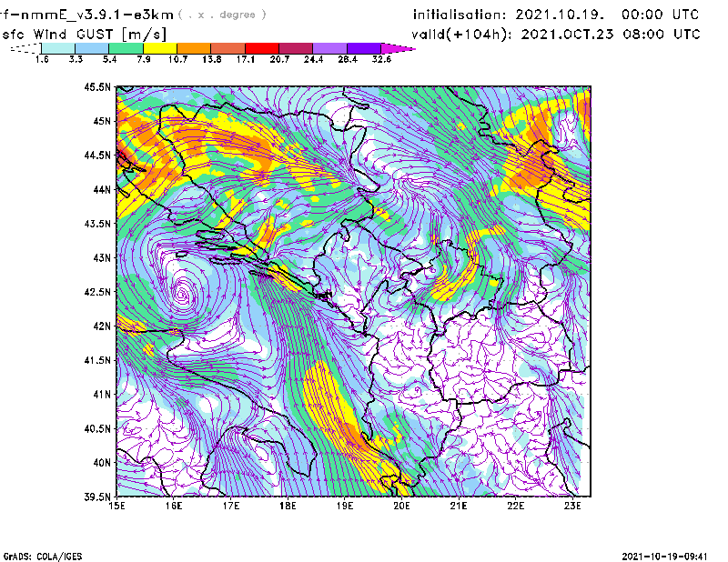This screenshot has height=562, width=728.
Task: Click the legend value 13.8
Action: (212, 59)
